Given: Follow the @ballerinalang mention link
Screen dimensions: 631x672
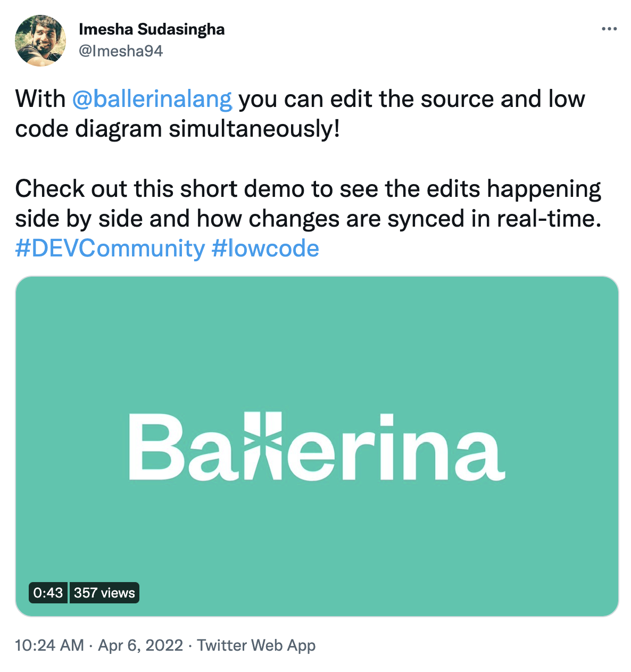Looking at the screenshot, I should coord(152,99).
